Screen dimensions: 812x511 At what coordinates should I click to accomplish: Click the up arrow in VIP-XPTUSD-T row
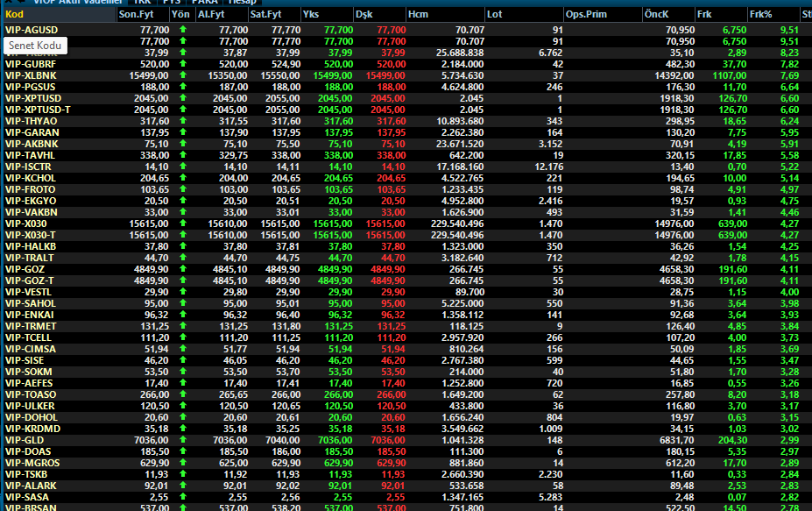[183, 110]
